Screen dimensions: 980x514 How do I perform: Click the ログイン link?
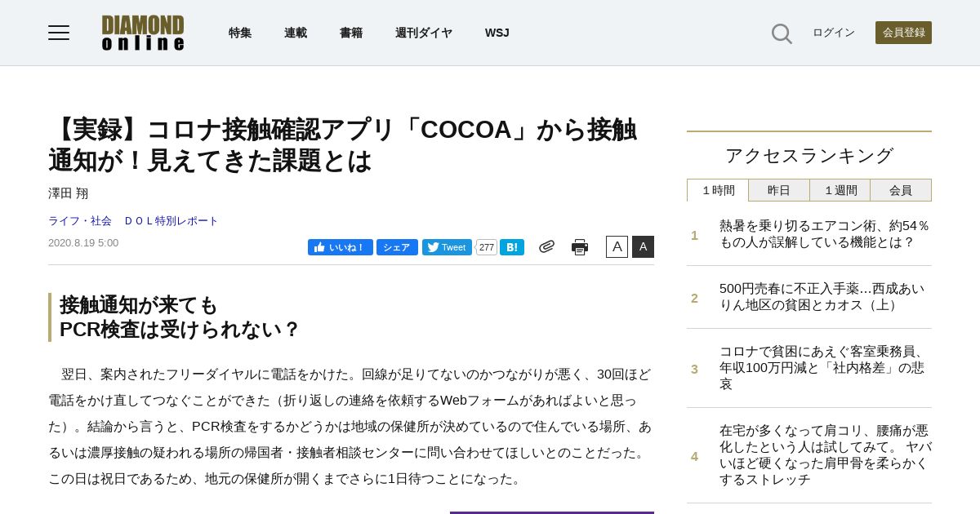pyautogui.click(x=834, y=33)
